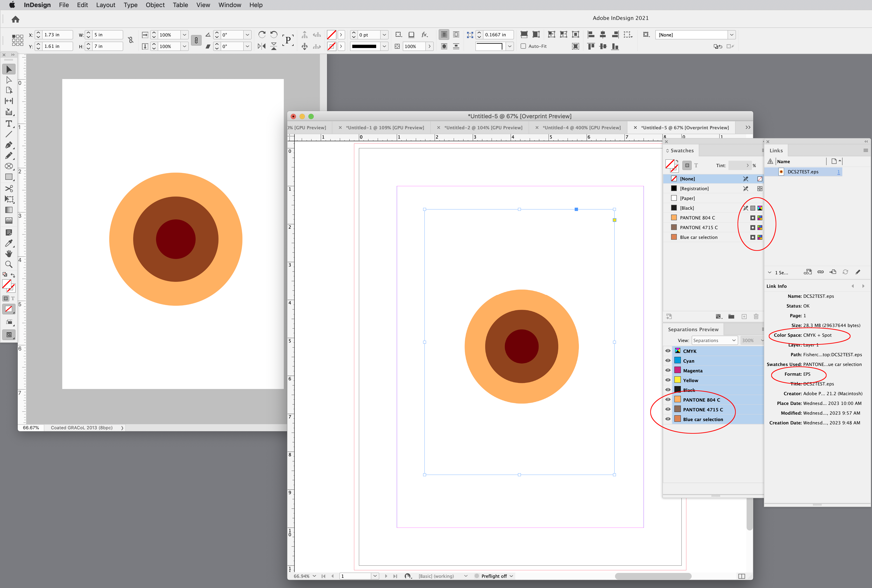Hide the Cyan separation plate
This screenshot has height=588, width=872.
coord(668,360)
